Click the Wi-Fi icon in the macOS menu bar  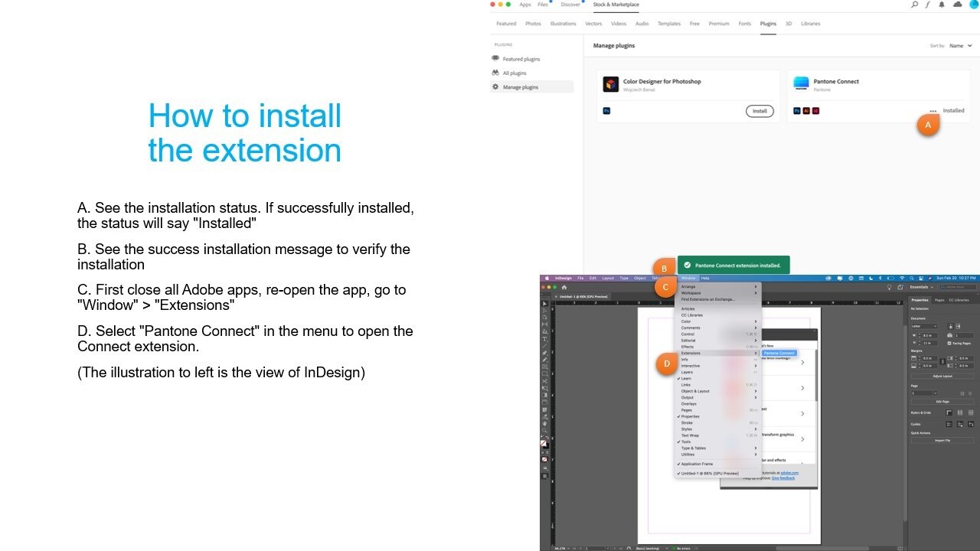click(x=902, y=278)
